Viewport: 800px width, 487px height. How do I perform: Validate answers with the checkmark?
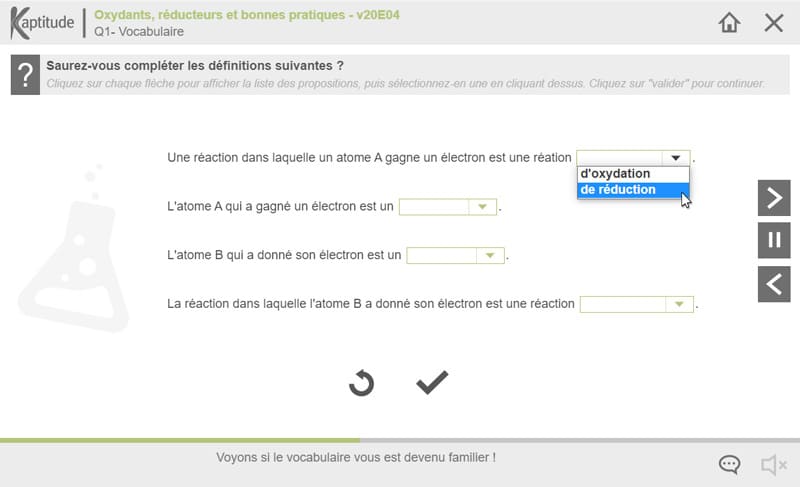432,382
